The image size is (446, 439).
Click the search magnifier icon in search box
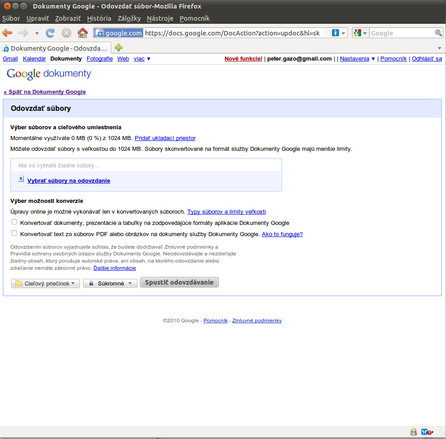click(x=438, y=33)
